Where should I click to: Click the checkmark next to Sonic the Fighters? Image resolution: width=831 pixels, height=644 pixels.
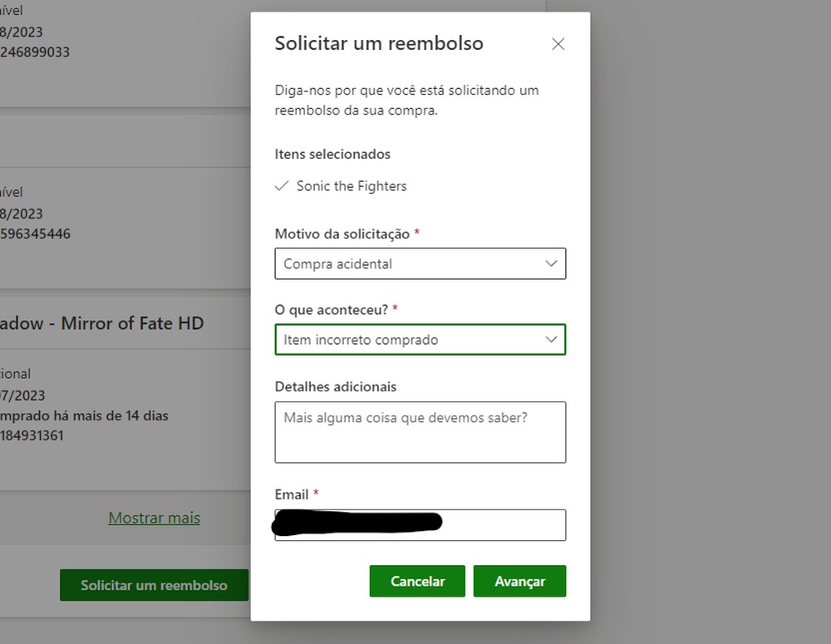point(283,186)
